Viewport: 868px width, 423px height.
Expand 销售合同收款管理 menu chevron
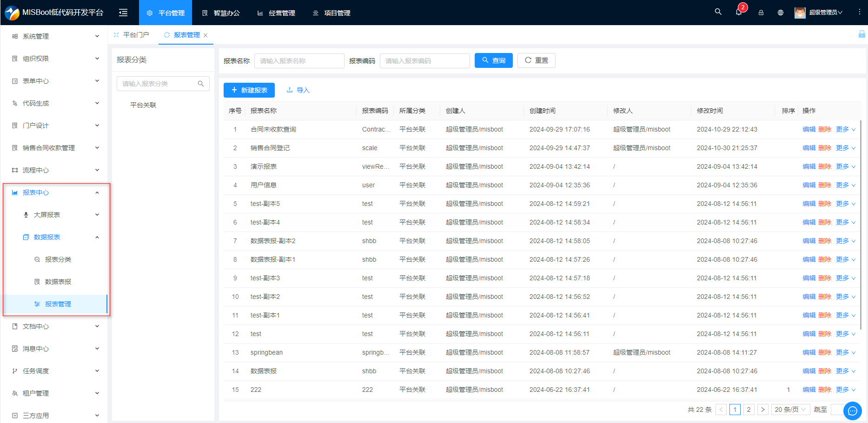coord(97,148)
